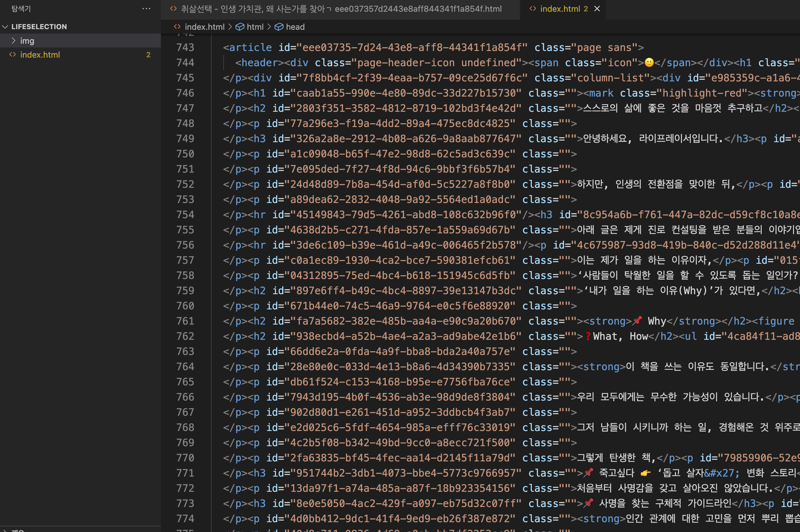Click the text 안녕하세요, 라이프레이서입니다. on line 749
The width and height of the screenshot is (800, 532).
click(653, 139)
